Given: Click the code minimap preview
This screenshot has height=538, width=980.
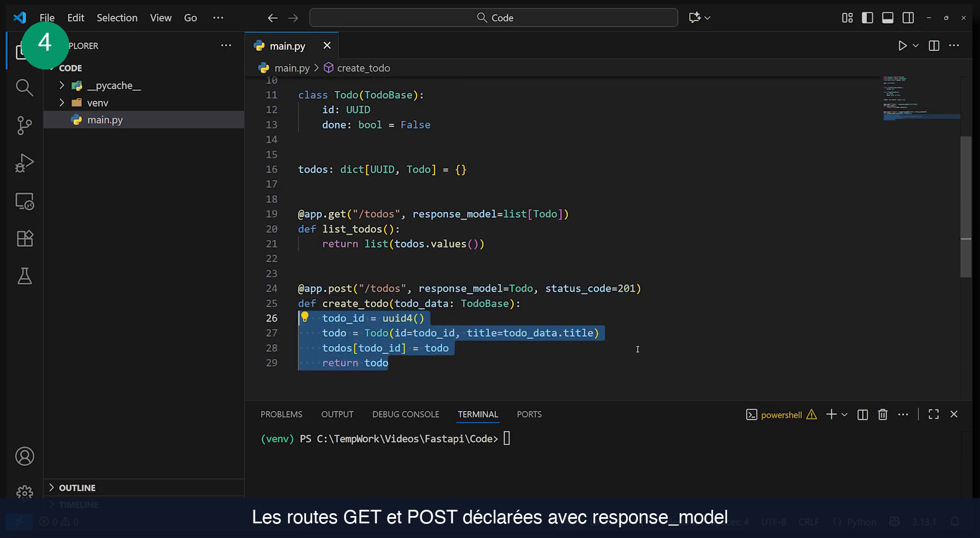Looking at the screenshot, I should [921, 99].
